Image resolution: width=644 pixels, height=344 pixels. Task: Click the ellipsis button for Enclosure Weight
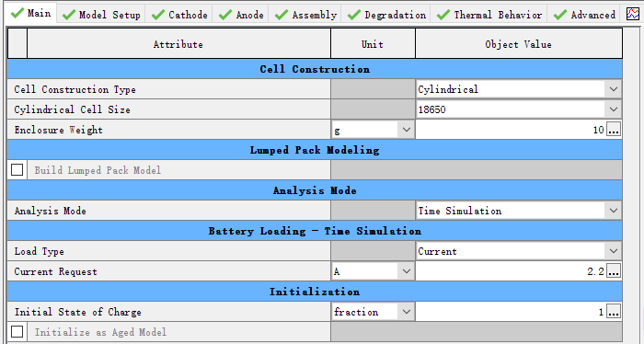tap(614, 130)
